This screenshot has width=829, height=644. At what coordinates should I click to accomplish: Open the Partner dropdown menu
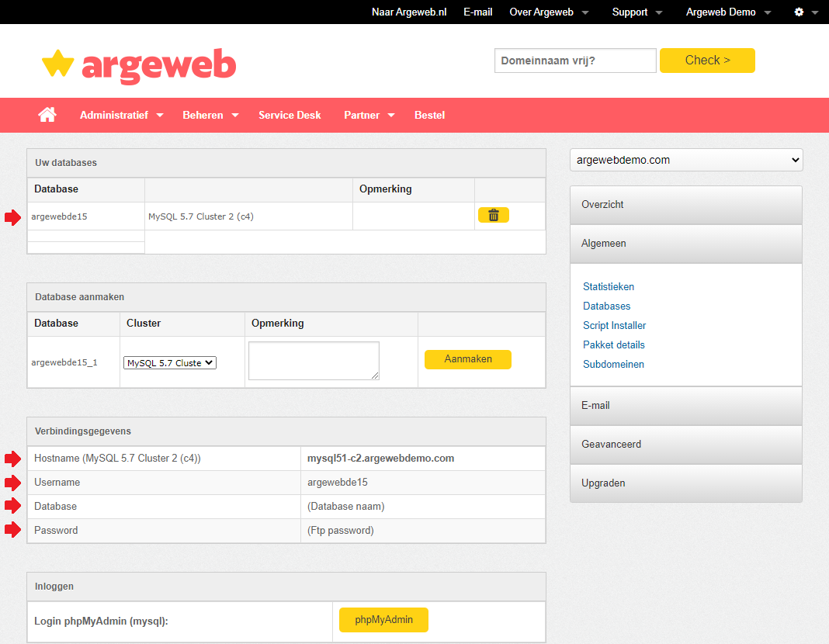tap(369, 115)
